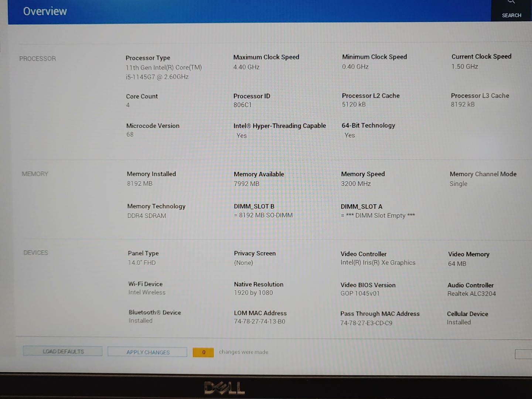Screen dimensions: 532x399
Task: Click the Load Defaults button
Action: tap(63, 351)
